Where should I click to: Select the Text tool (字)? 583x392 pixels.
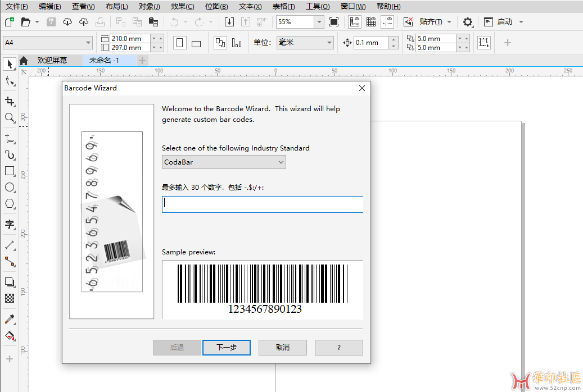click(10, 224)
